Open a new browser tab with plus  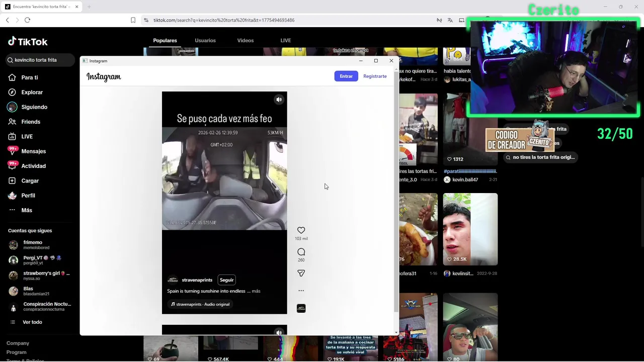(x=89, y=7)
